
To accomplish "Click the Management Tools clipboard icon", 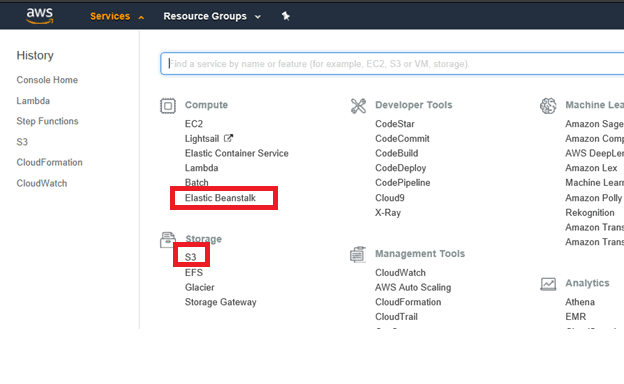I will (x=358, y=254).
